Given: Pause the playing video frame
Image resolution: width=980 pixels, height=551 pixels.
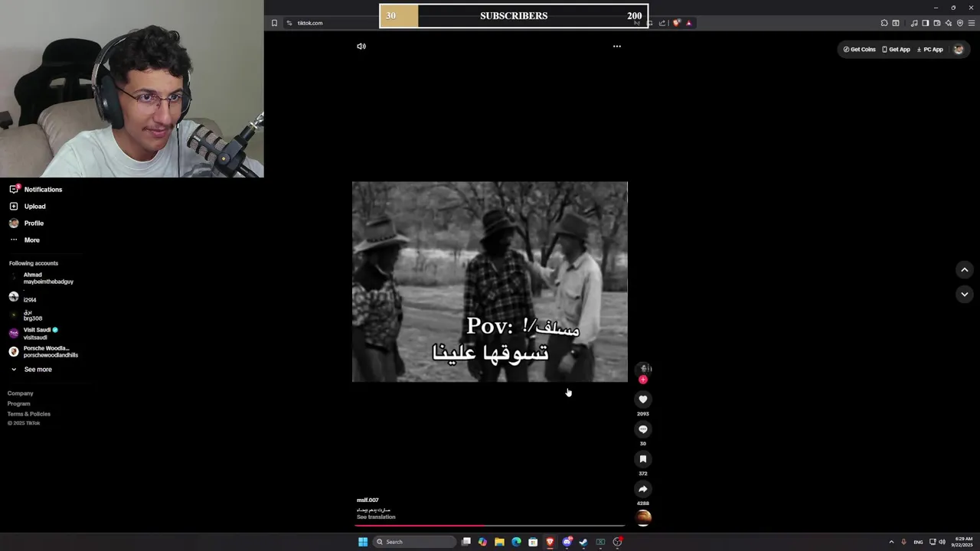Looking at the screenshot, I should tap(490, 282).
